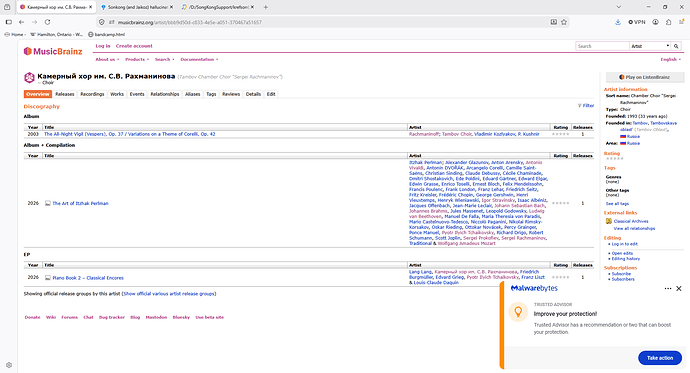Open the Home bookmarks folder
The width and height of the screenshot is (690, 373).
coord(14,34)
